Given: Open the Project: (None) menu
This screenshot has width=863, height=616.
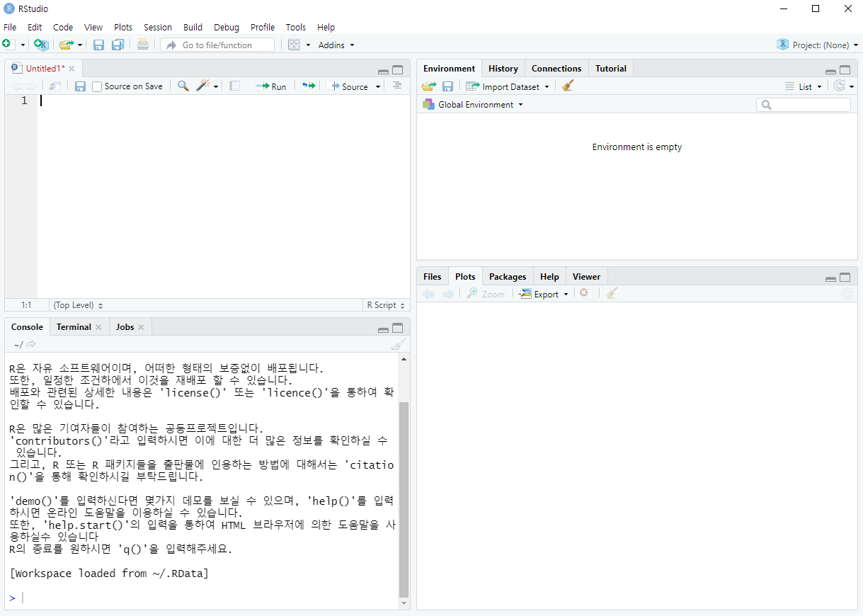Looking at the screenshot, I should click(818, 45).
